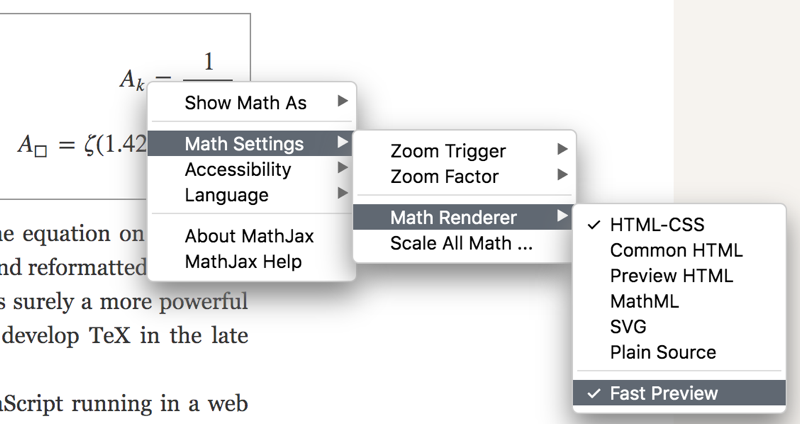Select the HTML-CSS renderer
Viewport: 800px width, 424px height.
coord(656,225)
